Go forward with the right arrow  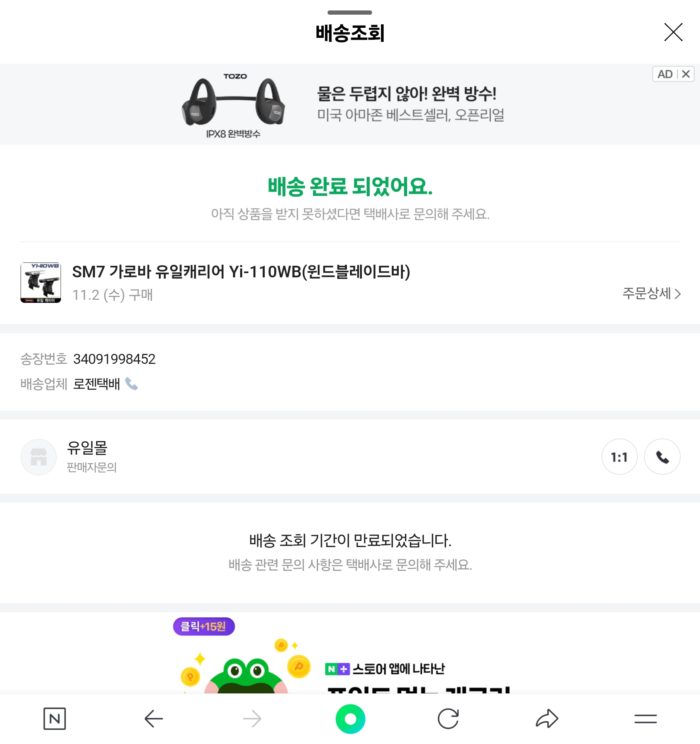(252, 719)
